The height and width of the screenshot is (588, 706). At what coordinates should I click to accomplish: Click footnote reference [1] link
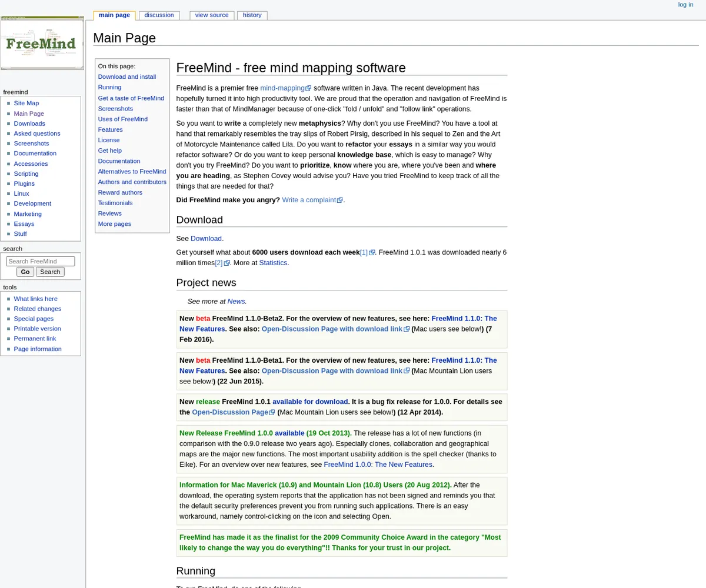(364, 253)
